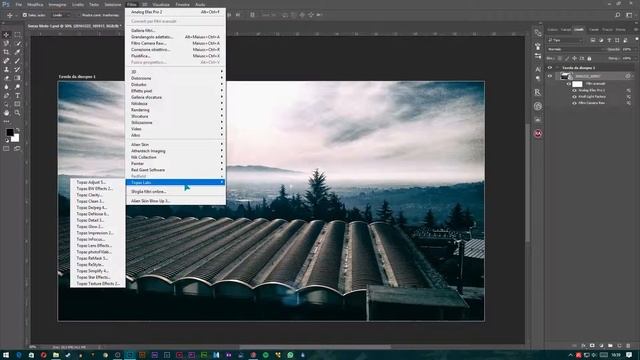
Task: Select the Horizontal Type tool
Action: [x=17, y=96]
